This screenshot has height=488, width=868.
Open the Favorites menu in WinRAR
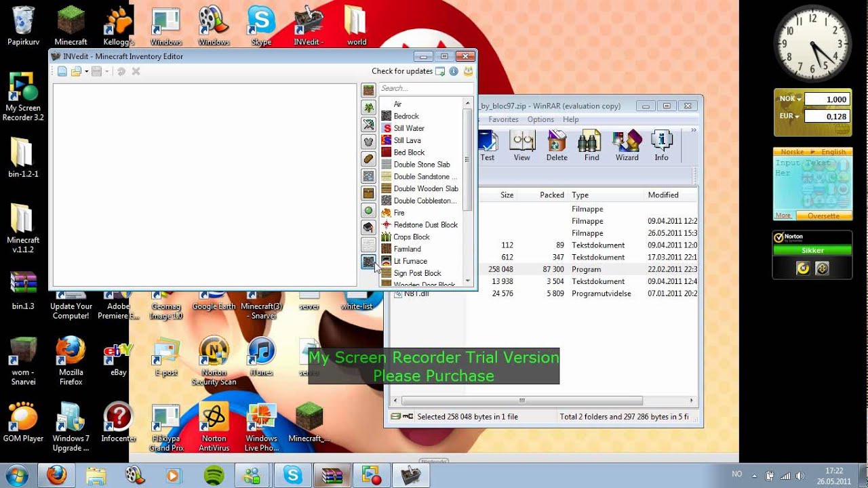click(x=503, y=119)
